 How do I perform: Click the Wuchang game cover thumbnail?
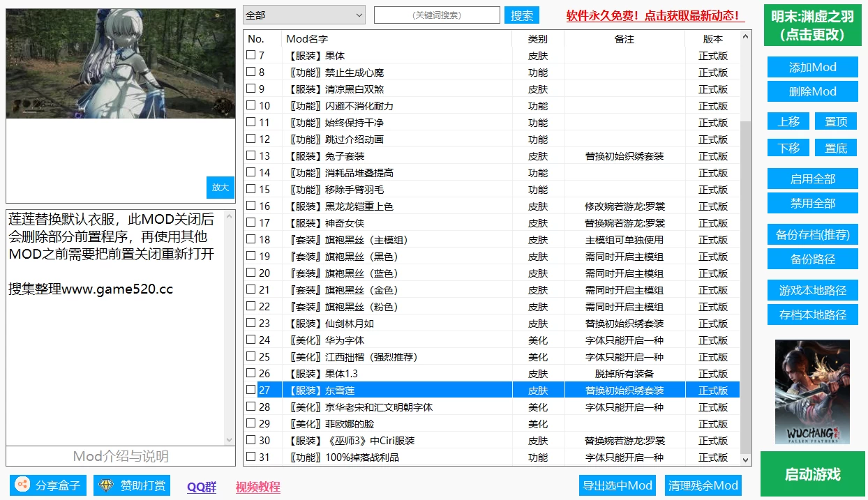point(812,392)
